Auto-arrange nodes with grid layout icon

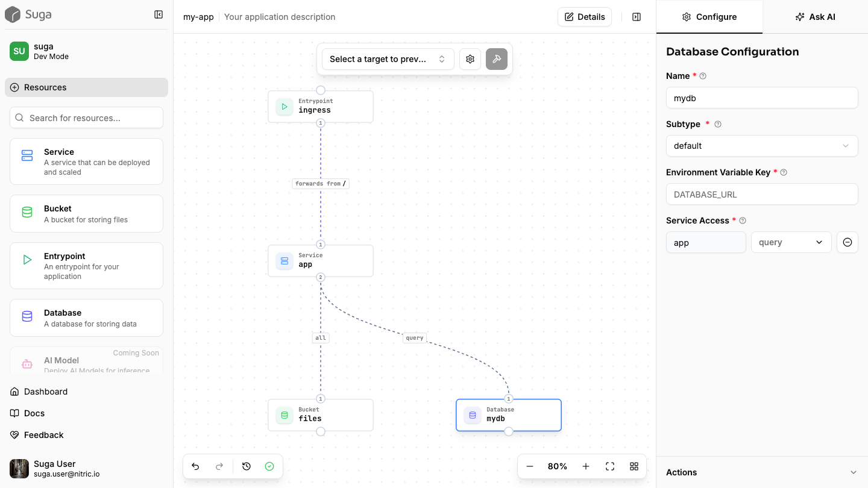pyautogui.click(x=634, y=466)
